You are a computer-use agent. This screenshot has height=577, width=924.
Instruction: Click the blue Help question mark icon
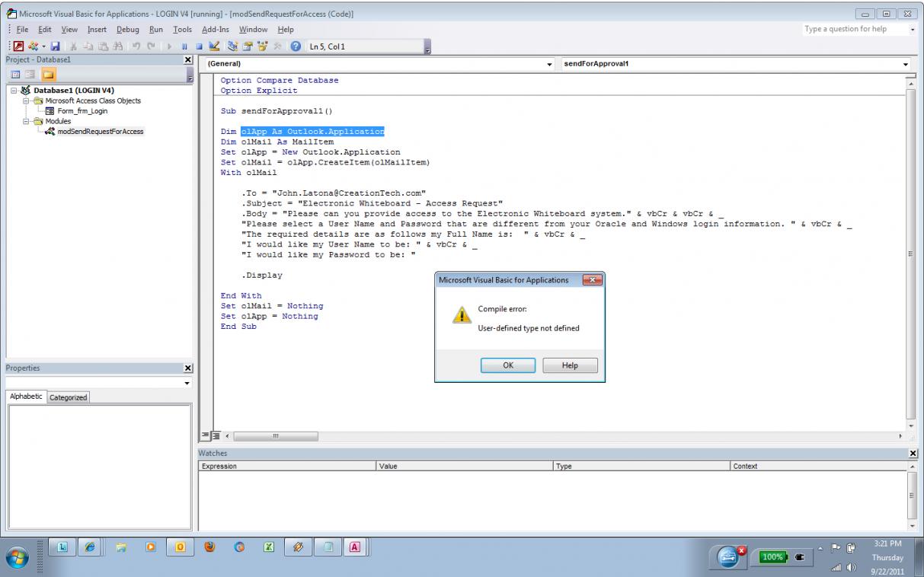296,46
